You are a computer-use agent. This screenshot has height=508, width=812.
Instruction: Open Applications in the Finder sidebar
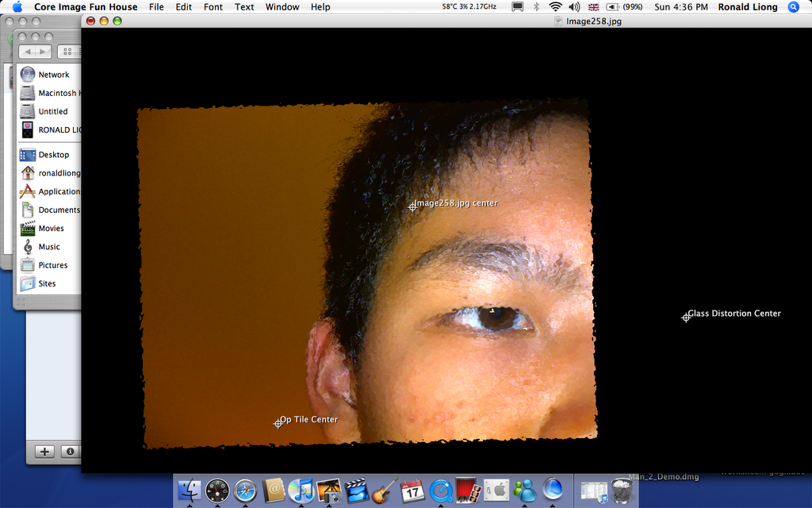tap(49, 191)
